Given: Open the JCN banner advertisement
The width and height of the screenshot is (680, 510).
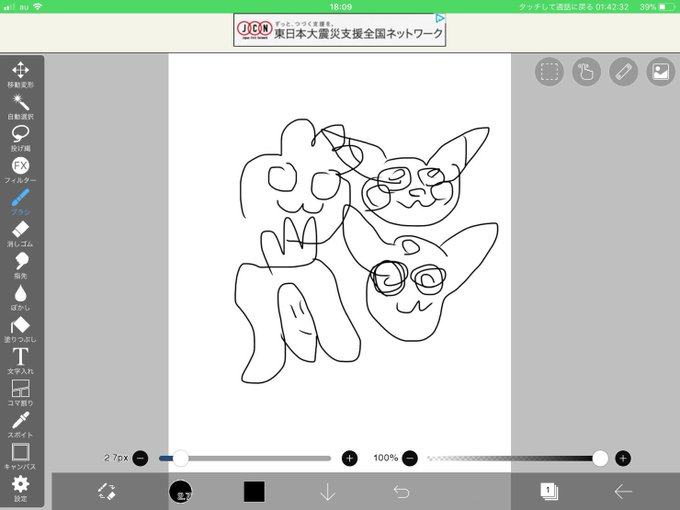Looking at the screenshot, I should click(x=340, y=30).
